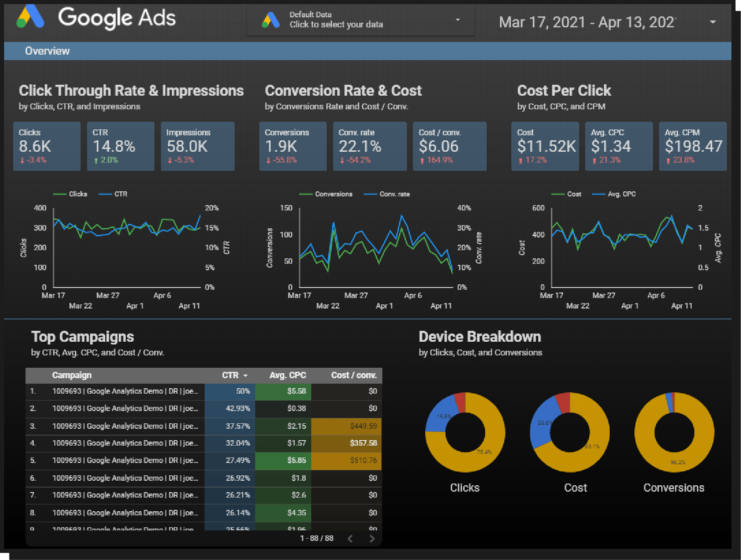Go to previous table page arrow
This screenshot has width=741, height=560.
[350, 539]
